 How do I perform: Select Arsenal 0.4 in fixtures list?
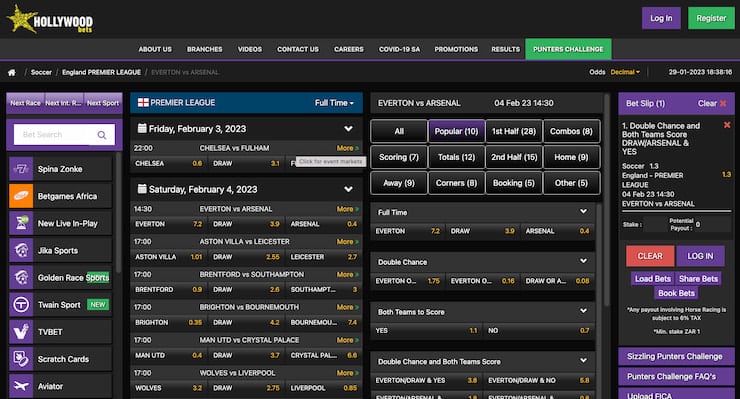coord(324,224)
